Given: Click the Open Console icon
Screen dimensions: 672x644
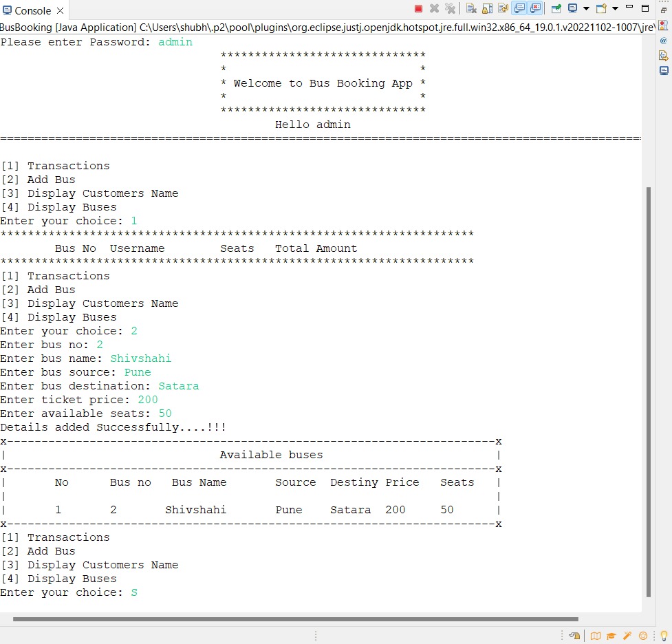Looking at the screenshot, I should (x=602, y=8).
